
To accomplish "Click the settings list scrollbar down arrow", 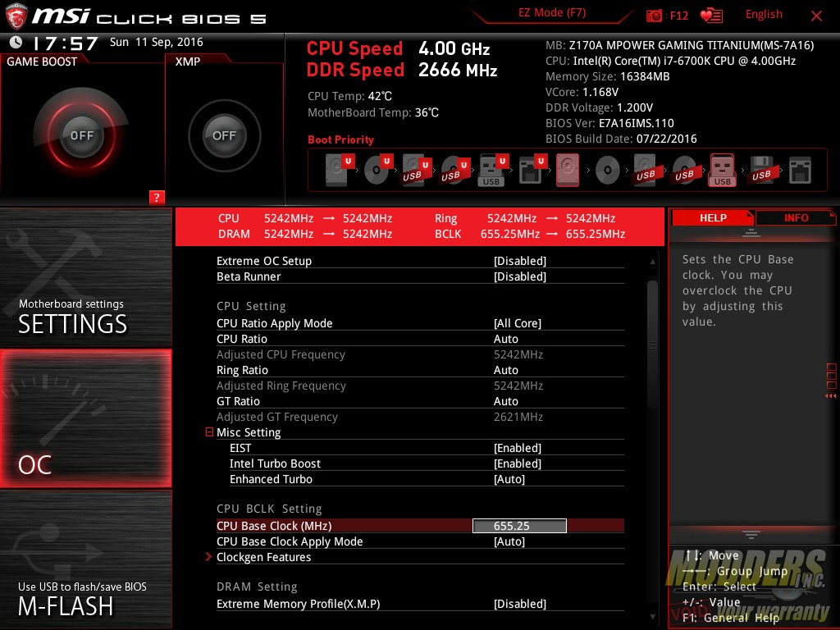I will tap(652, 617).
